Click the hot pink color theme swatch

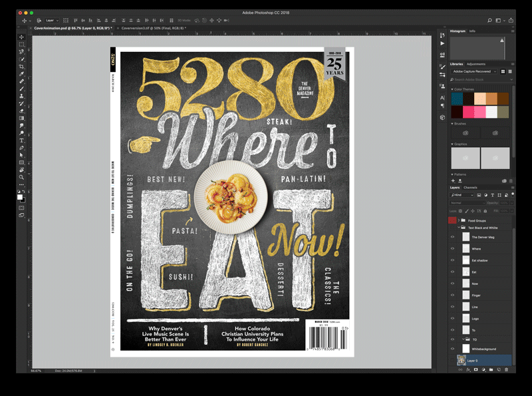[x=468, y=112]
